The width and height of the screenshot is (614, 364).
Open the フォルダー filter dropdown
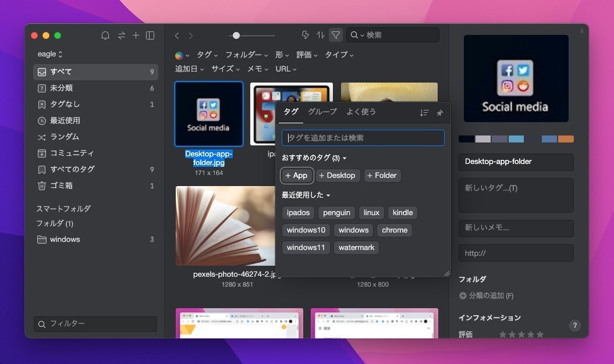246,55
